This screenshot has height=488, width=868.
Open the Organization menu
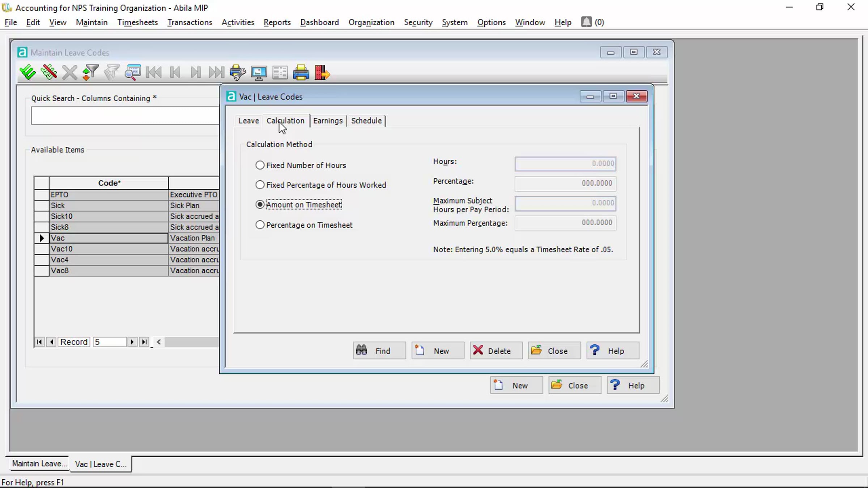coord(371,22)
